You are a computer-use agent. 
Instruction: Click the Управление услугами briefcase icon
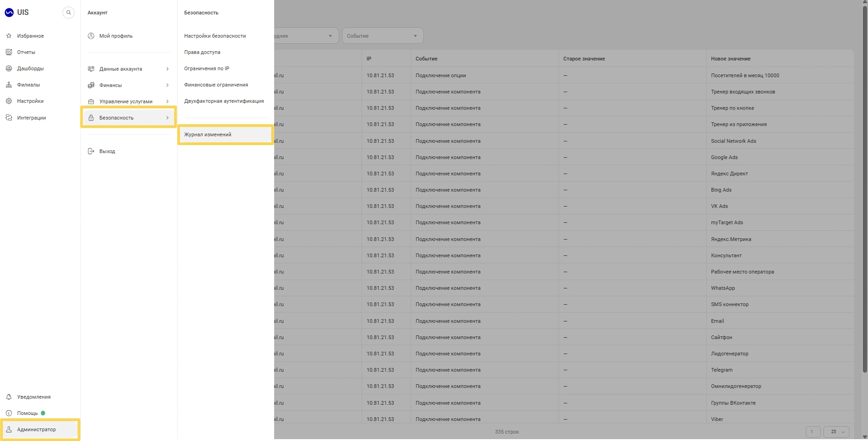tap(91, 101)
